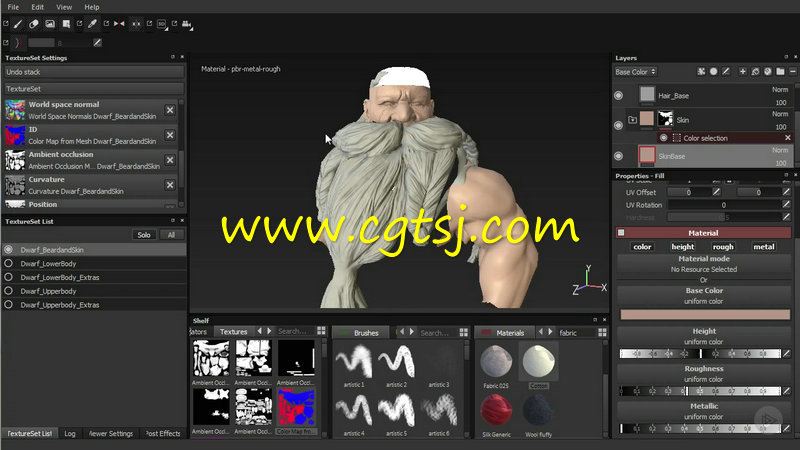Add a paint layer with the brush icon
This screenshot has width=800, height=450.
pyautogui.click(x=726, y=72)
